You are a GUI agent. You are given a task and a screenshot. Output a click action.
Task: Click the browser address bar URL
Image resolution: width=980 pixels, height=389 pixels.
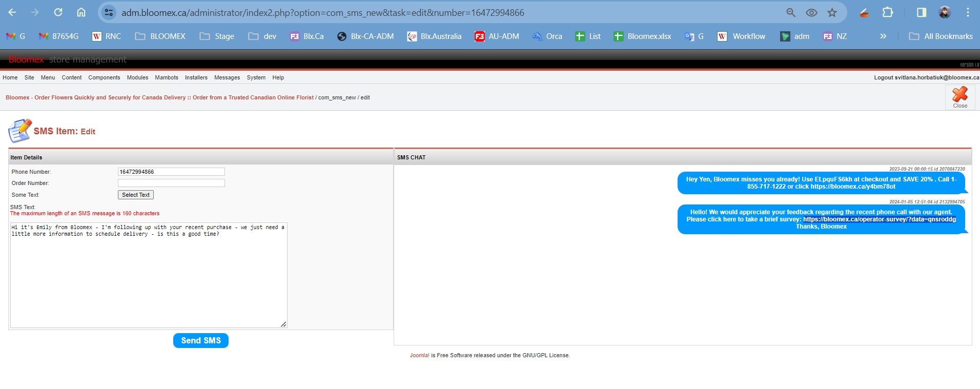click(x=323, y=12)
